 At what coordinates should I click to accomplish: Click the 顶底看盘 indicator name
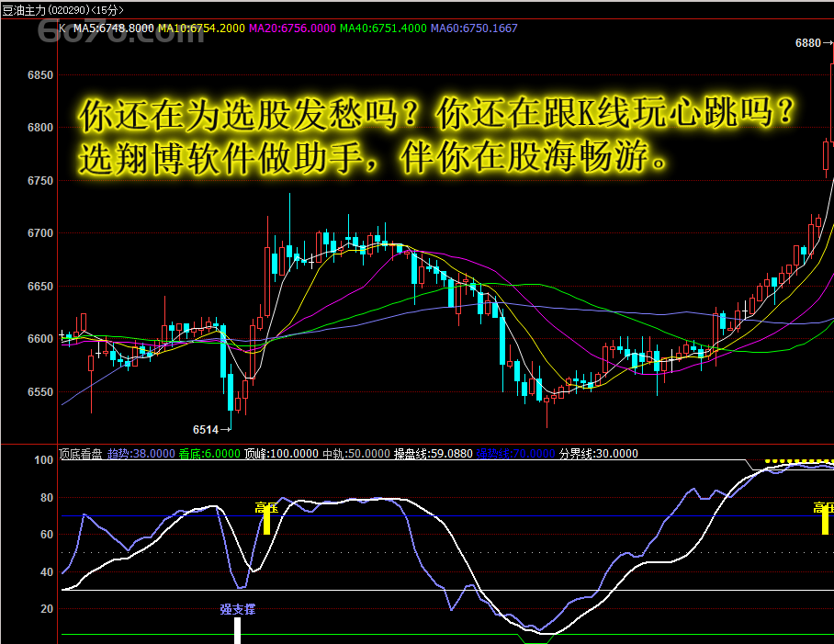80,454
